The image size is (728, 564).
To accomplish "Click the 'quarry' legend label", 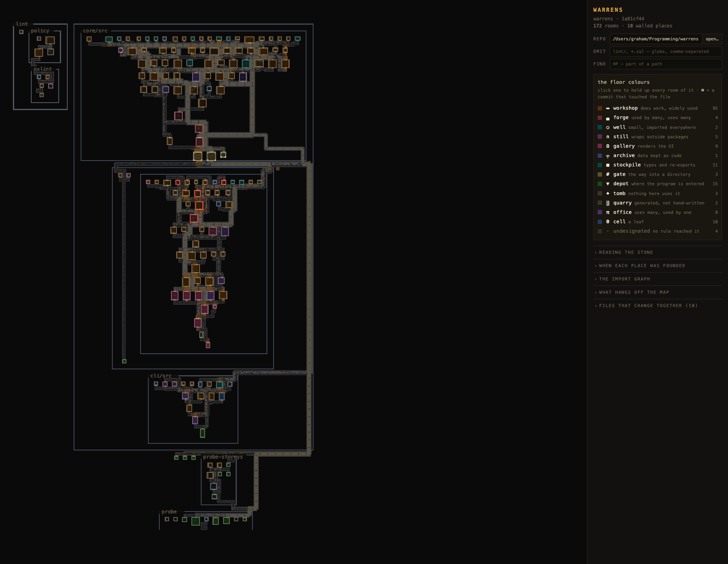I will click(622, 203).
